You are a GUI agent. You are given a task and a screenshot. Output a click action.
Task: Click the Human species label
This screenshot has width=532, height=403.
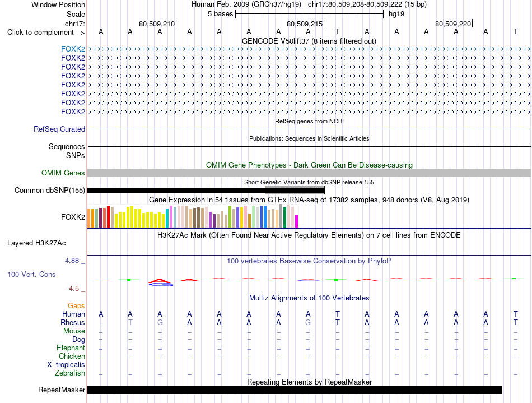(x=73, y=314)
